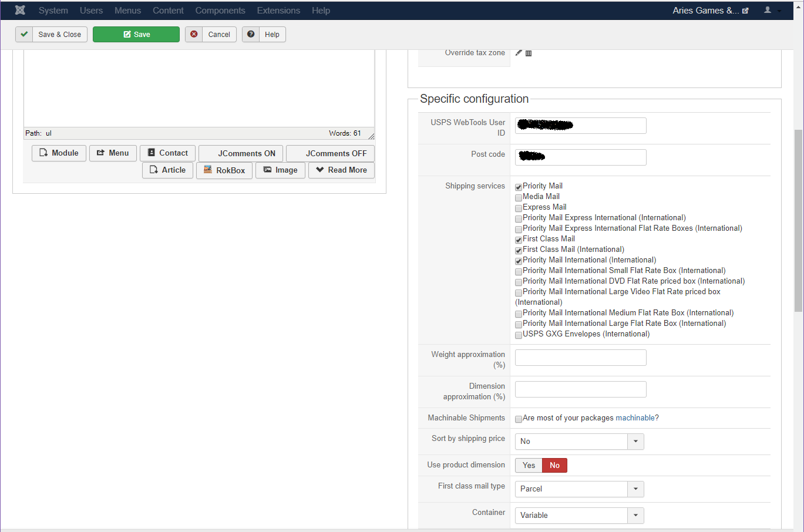Open the Menus menu
Viewport: 804px width, 532px height.
127,11
